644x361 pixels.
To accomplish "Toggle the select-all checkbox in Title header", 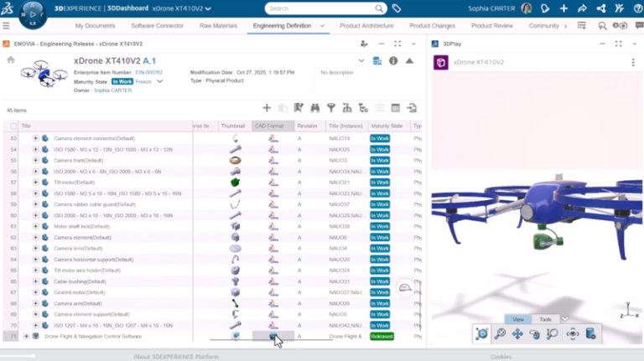I will 13,126.
